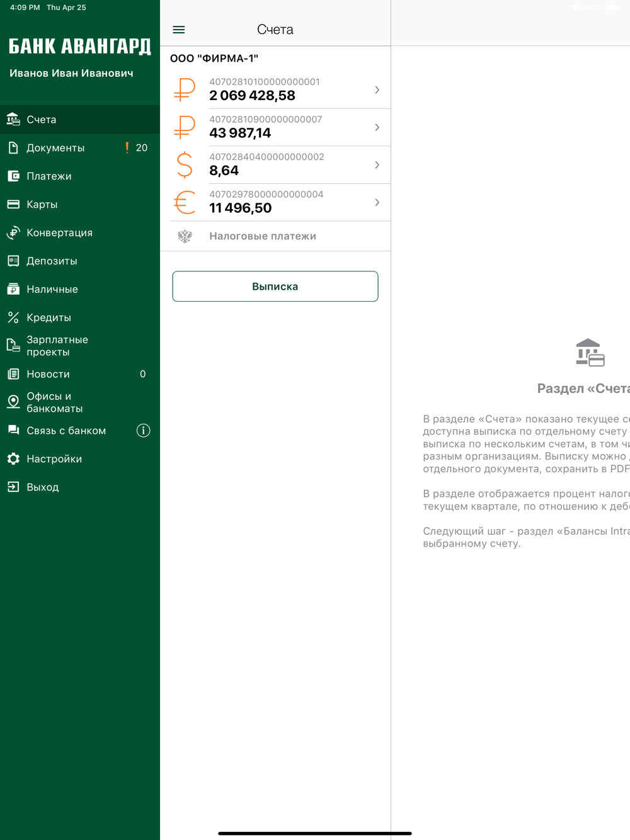Tap euro icon of account ending 0004

(x=185, y=202)
